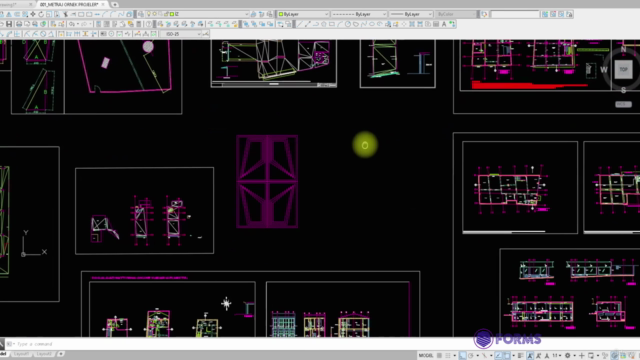Toggle isometric drafting in status bar
Viewport: 640px width, 360px height.
(484, 356)
